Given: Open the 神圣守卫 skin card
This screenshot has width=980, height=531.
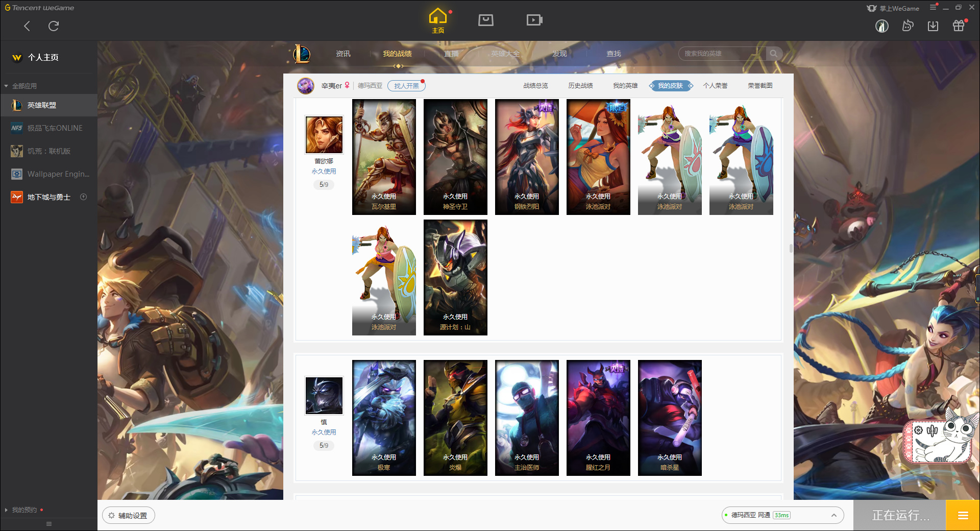Looking at the screenshot, I should click(x=455, y=157).
